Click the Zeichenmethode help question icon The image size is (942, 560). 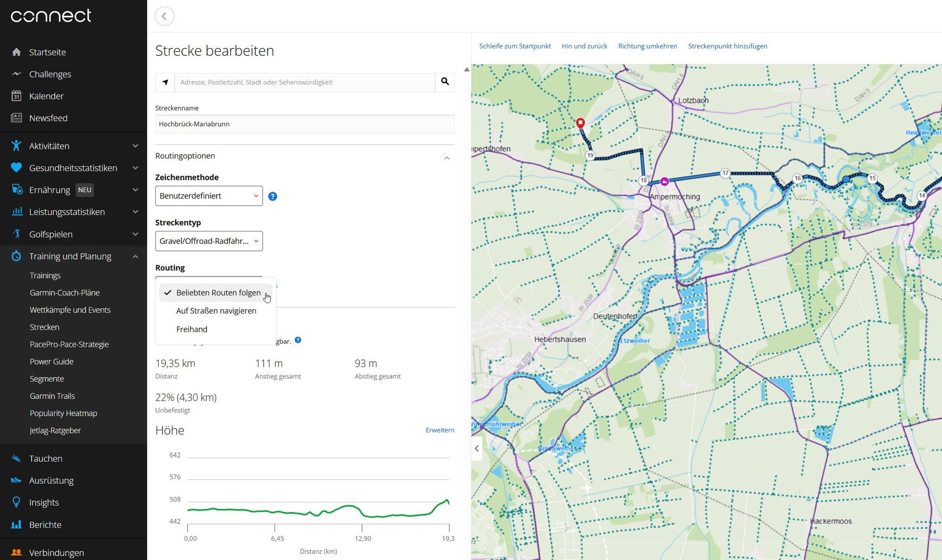pyautogui.click(x=272, y=196)
